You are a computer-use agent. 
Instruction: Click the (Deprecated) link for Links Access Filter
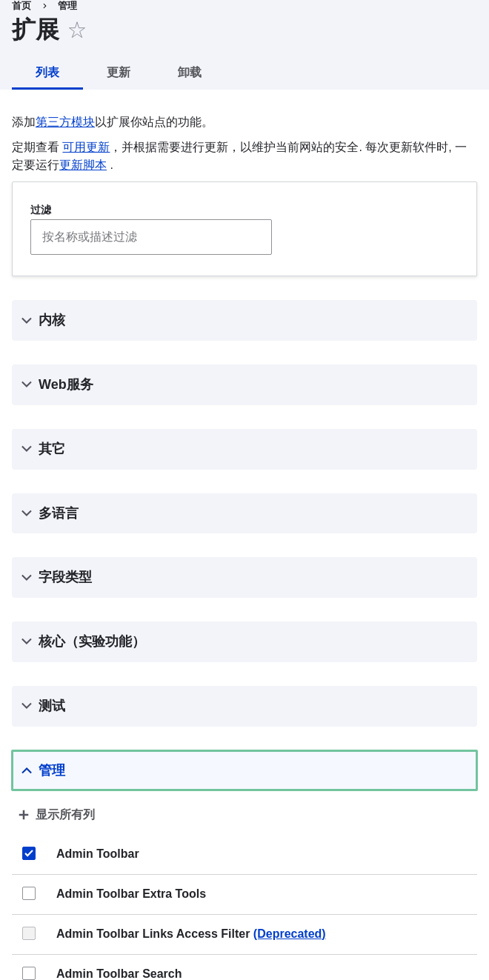click(289, 933)
